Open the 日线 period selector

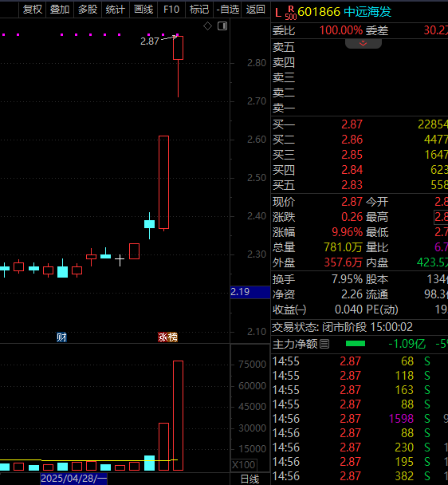pos(250,479)
